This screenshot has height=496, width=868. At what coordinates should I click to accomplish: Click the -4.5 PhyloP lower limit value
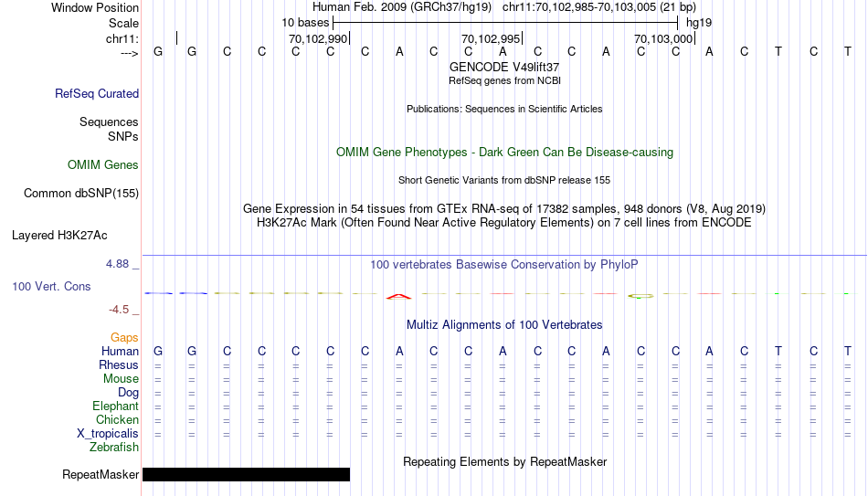[119, 310]
